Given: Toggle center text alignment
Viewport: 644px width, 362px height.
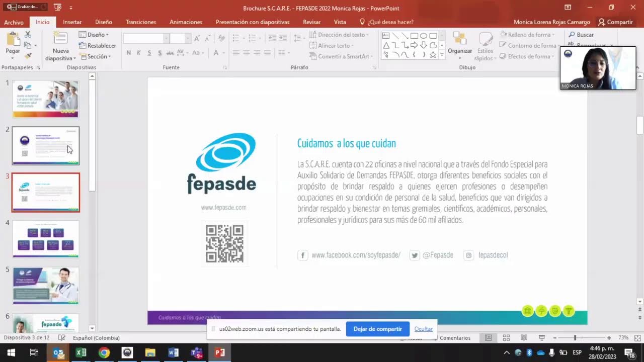Looking at the screenshot, I should tap(246, 53).
